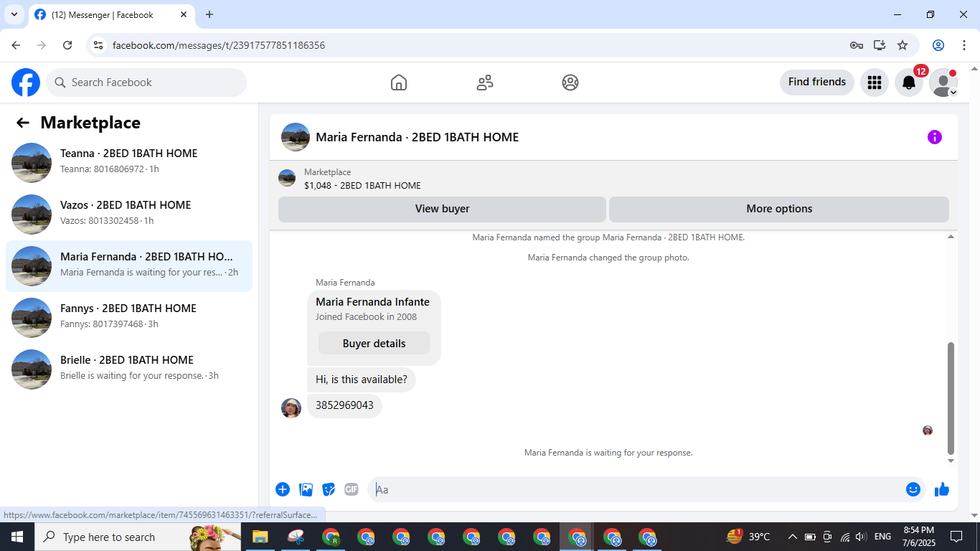Click the chat scrollbar thumb
Screen dimensions: 980x551
coord(951,398)
